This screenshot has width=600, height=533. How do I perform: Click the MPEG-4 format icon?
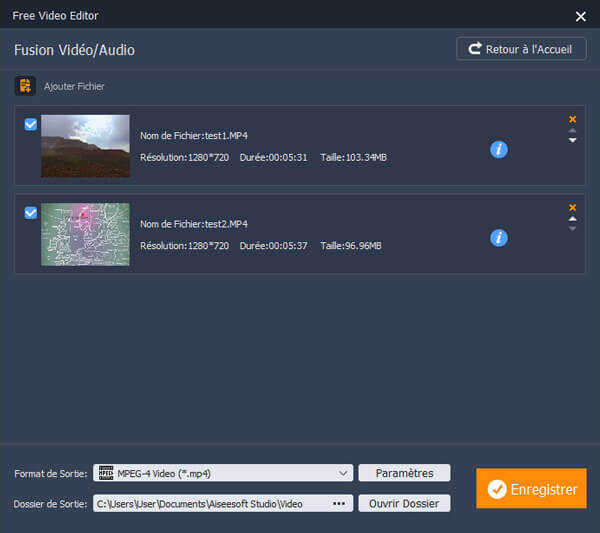click(x=106, y=473)
